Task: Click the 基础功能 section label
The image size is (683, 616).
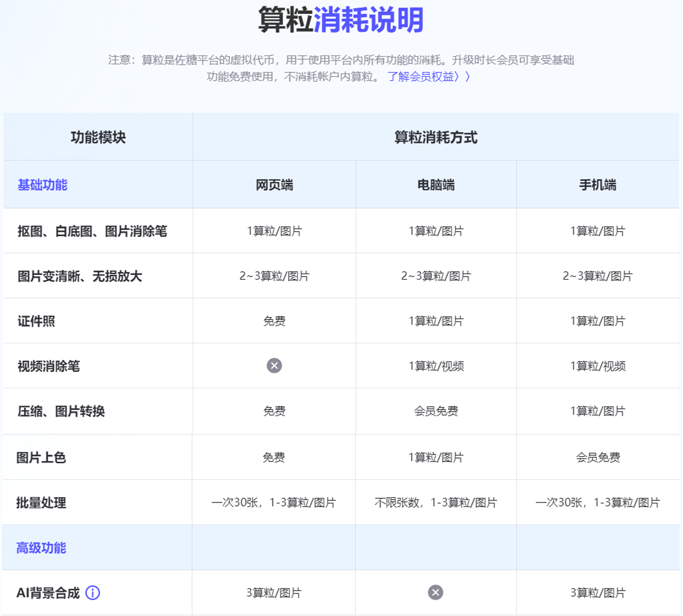Action: tap(42, 185)
